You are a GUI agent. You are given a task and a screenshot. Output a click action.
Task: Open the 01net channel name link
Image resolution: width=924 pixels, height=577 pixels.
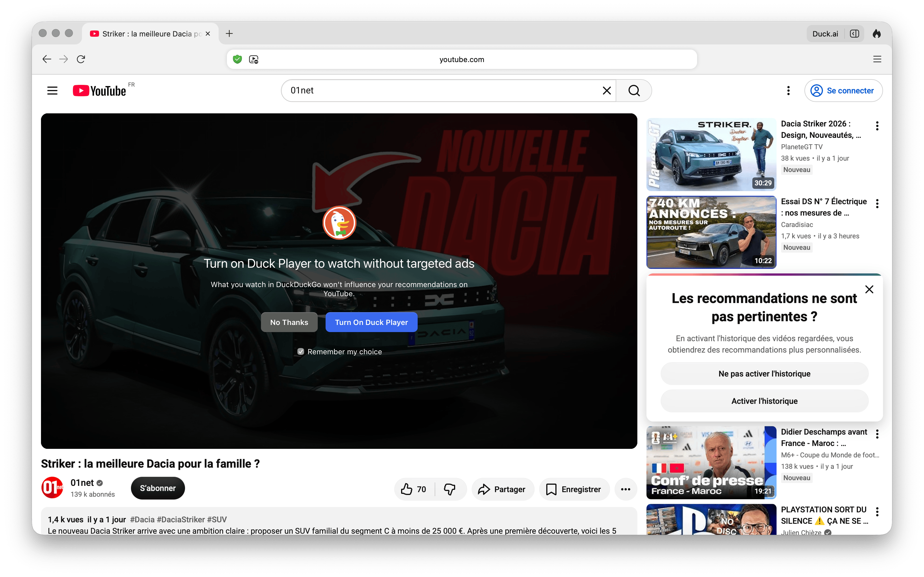coord(82,482)
